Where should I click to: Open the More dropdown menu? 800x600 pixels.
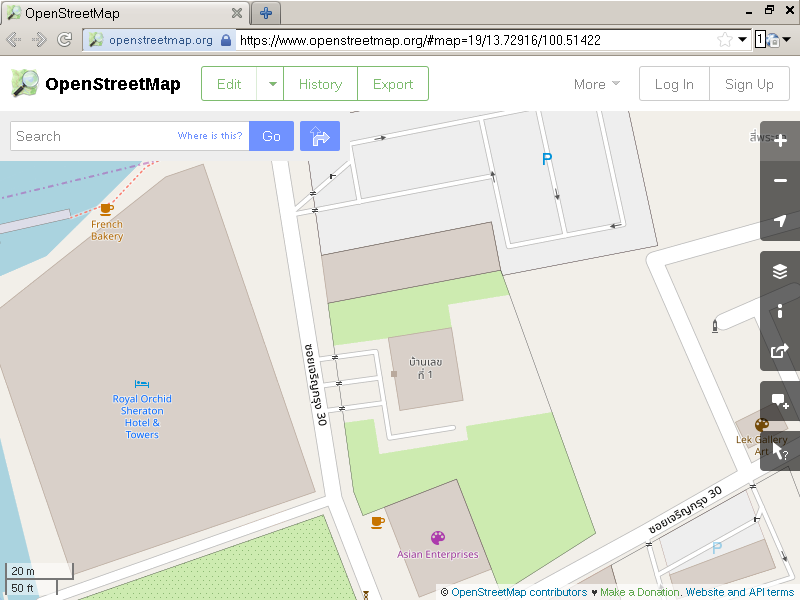[x=597, y=84]
